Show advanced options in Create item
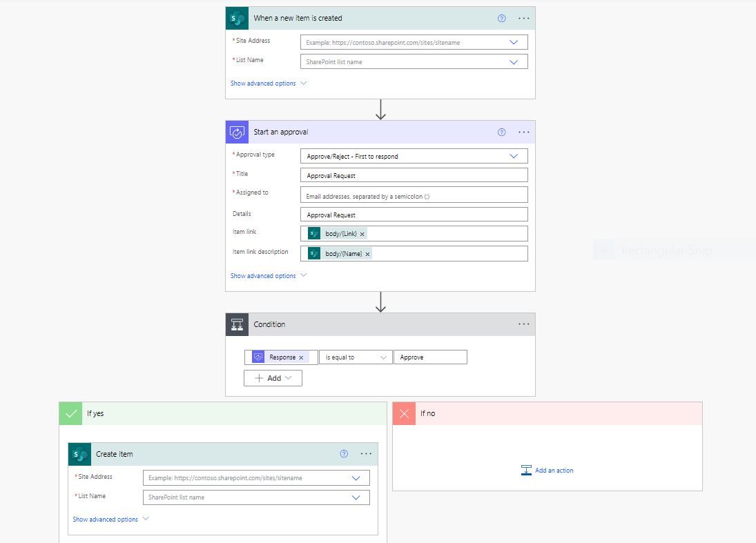 [x=110, y=520]
